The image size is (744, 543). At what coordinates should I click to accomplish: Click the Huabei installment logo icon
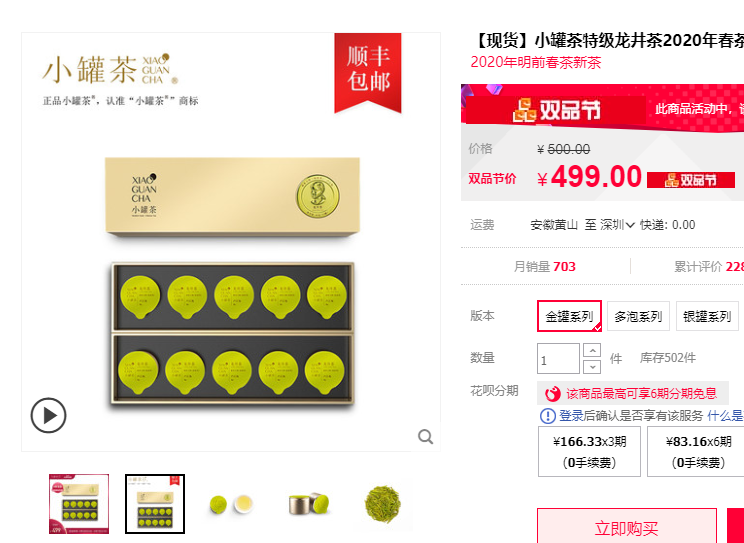point(553,393)
